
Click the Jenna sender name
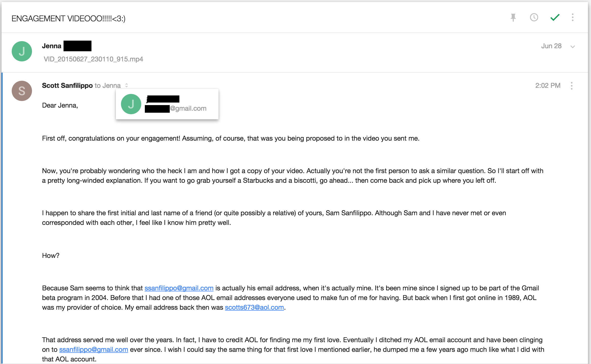click(52, 46)
